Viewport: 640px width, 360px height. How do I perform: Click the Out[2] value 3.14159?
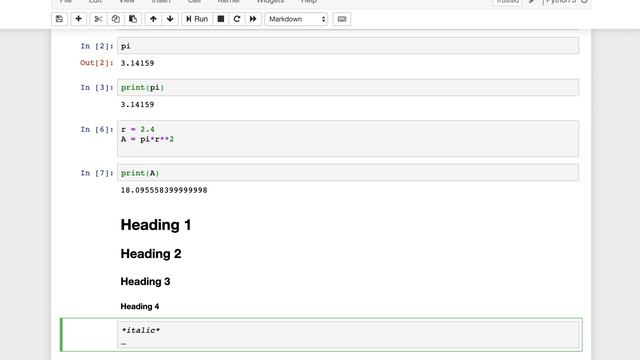coord(137,63)
